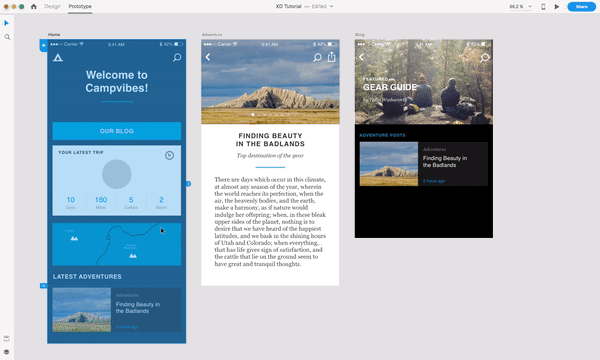The width and height of the screenshot is (600, 360).
Task: Open the Layers panel icon at bottom left
Action: pyautogui.click(x=7, y=352)
